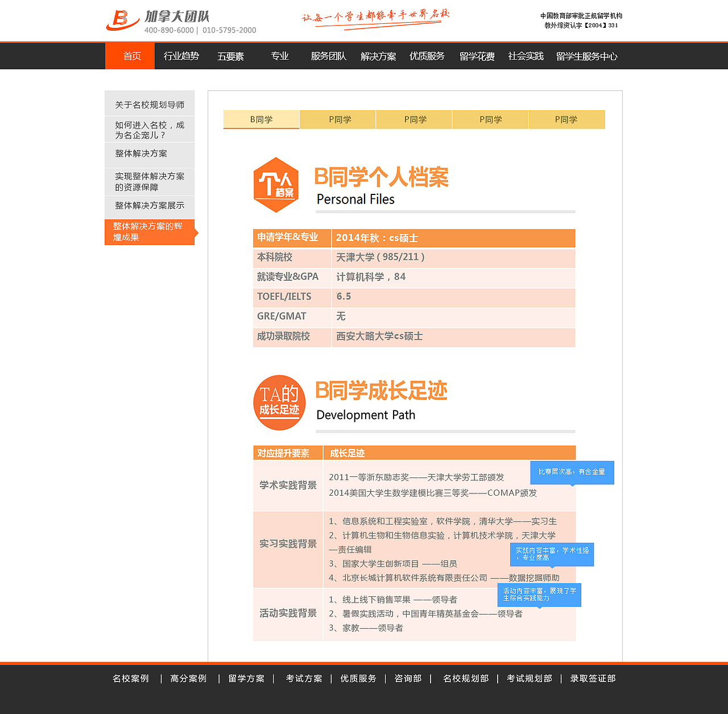Click the cell 西安大略大学cs硕士

(453, 337)
